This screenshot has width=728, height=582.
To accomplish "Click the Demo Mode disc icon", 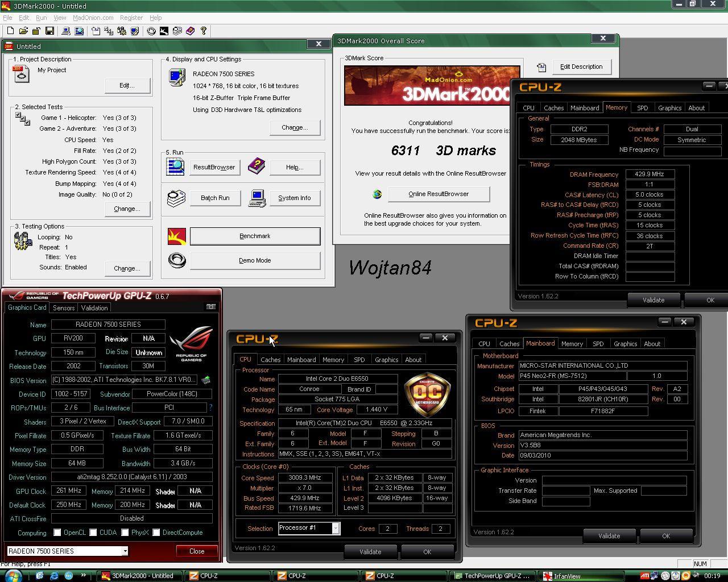I will [x=177, y=260].
